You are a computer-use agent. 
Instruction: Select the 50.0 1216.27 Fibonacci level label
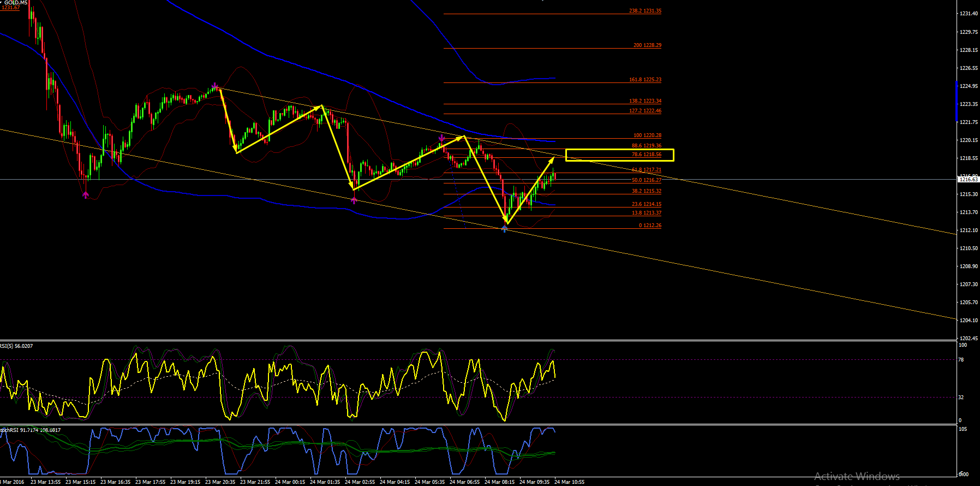tap(647, 180)
